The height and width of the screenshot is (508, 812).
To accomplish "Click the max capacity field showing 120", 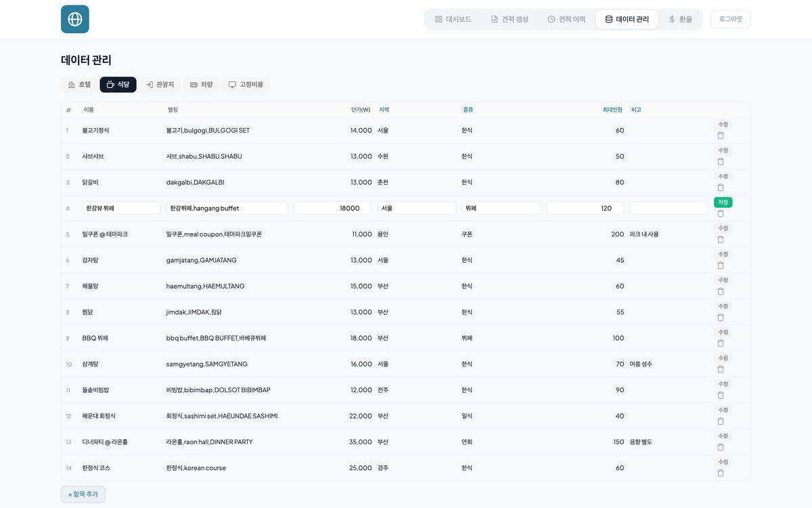I will (x=585, y=208).
